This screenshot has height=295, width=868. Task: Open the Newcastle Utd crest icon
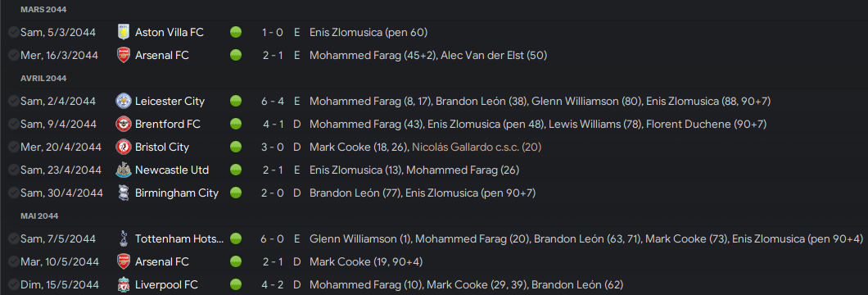(123, 170)
